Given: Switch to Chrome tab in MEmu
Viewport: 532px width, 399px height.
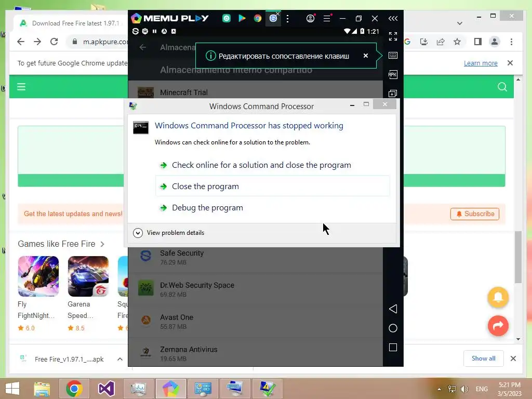Looking at the screenshot, I should [x=258, y=18].
